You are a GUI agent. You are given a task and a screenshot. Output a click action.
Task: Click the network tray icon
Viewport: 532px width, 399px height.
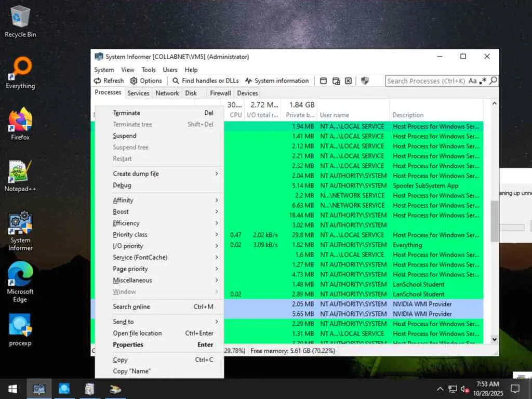[453, 389]
